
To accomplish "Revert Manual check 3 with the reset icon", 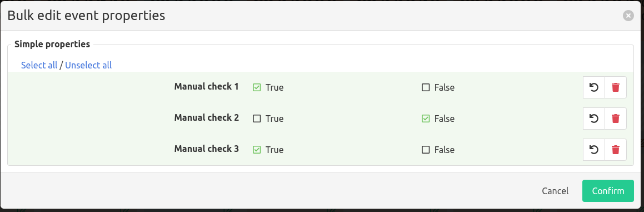I will [594, 150].
